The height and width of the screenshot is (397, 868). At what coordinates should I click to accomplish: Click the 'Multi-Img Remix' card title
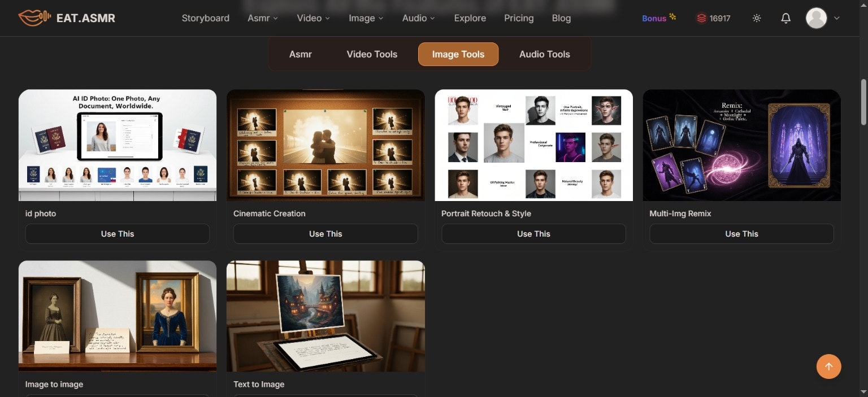pos(680,213)
